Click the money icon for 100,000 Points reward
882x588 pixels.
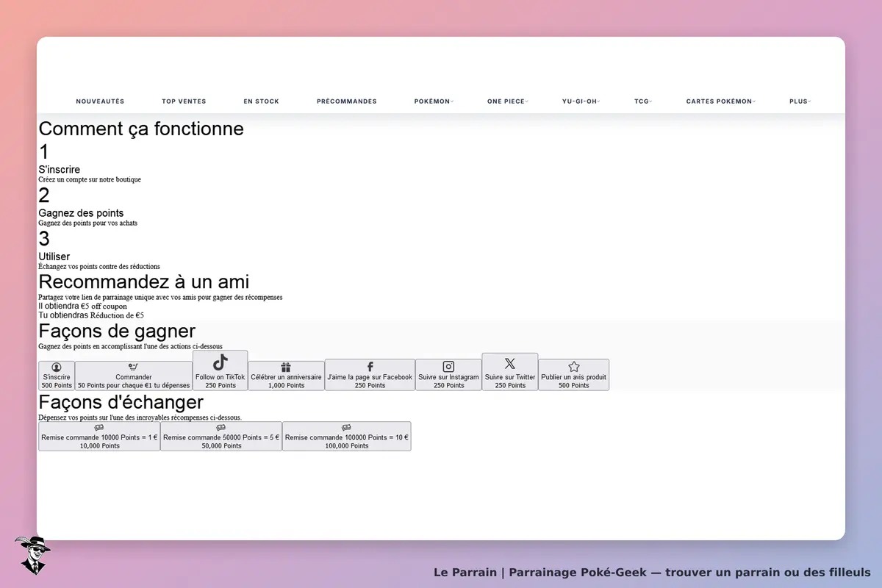[x=347, y=428]
